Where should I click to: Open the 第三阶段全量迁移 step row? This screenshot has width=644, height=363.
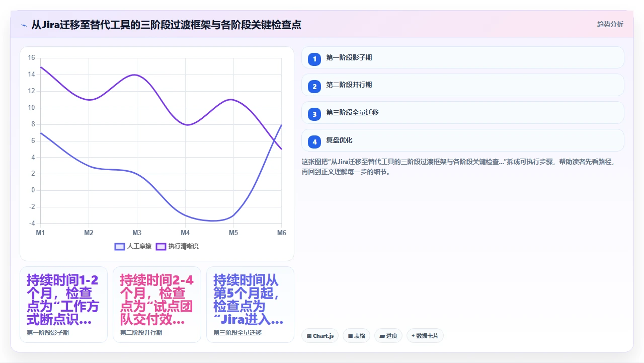[x=462, y=112]
